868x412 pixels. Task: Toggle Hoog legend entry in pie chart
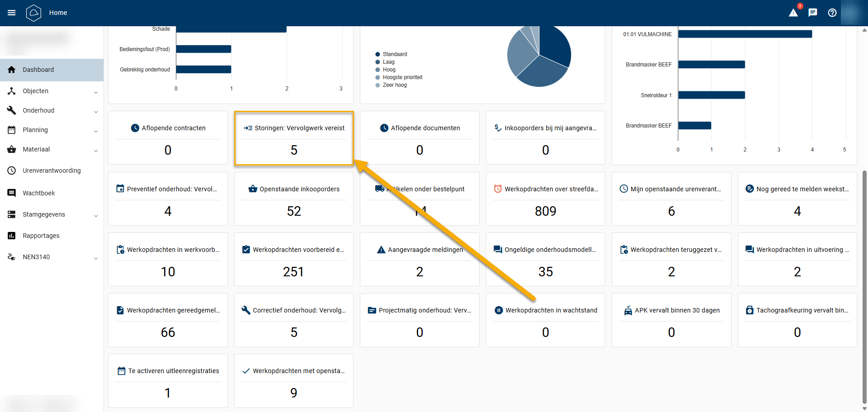389,70
